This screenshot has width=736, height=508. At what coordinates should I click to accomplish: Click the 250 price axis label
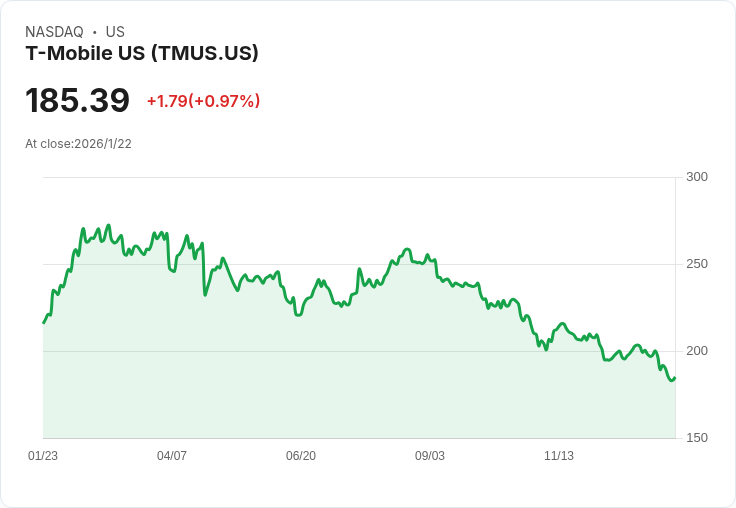[x=697, y=264]
